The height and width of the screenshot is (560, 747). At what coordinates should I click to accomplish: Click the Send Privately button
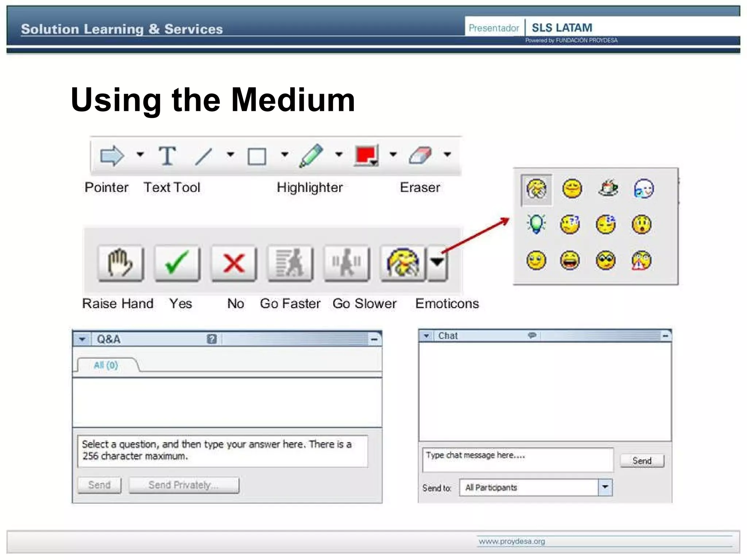coord(184,485)
